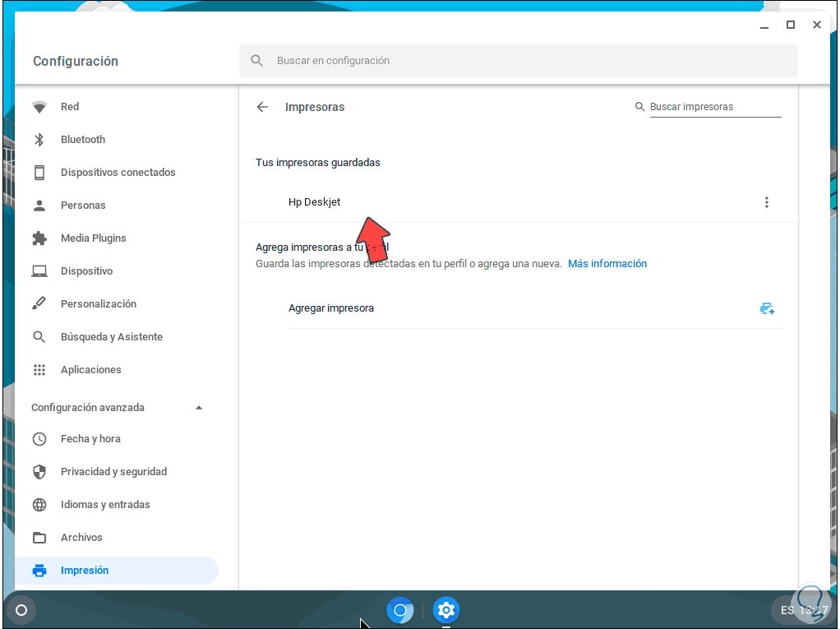Click the Fecha y hora clock icon

pos(39,439)
